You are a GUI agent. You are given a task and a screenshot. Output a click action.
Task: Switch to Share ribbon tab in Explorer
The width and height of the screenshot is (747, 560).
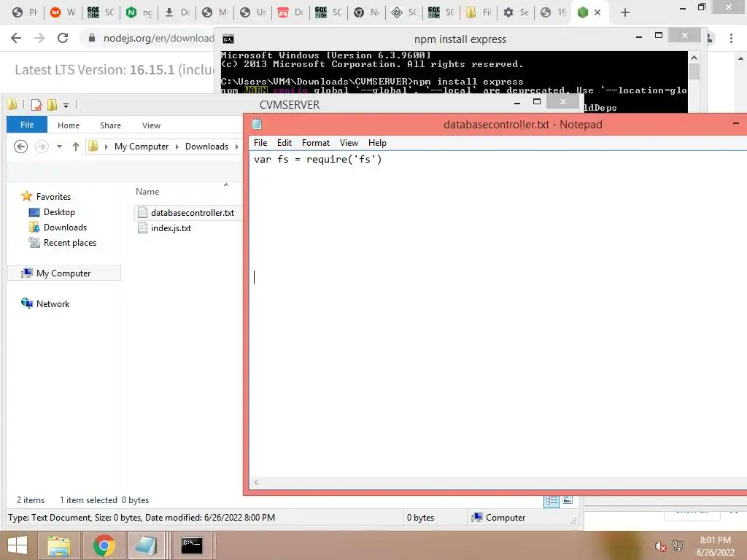110,125
